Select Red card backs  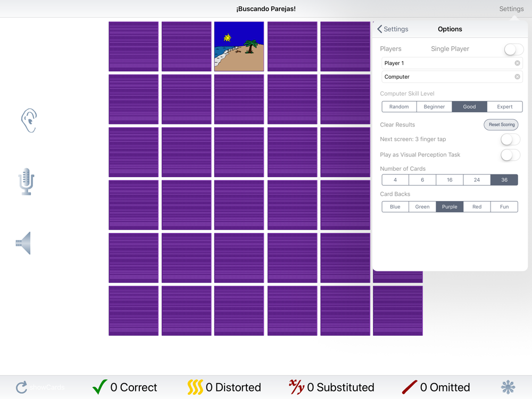[477, 206]
